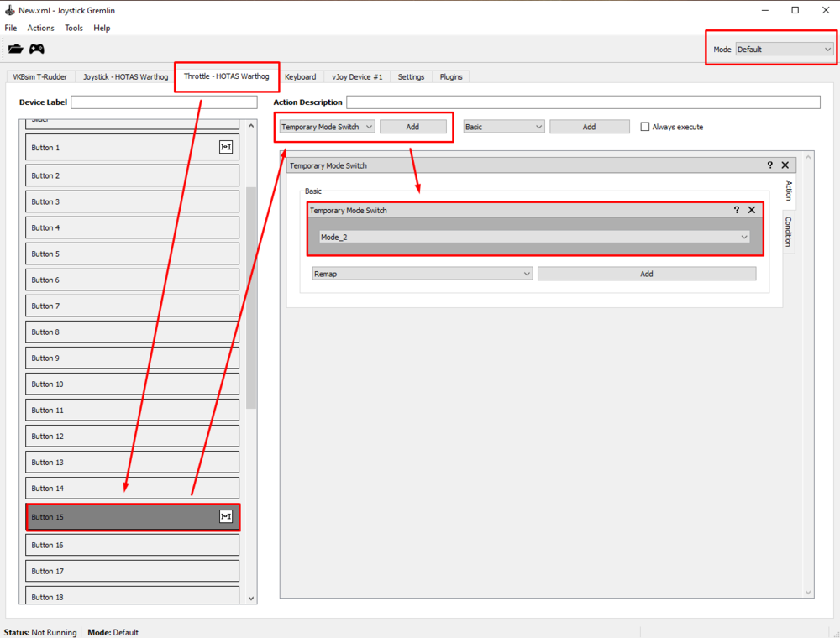Switch to Joystick - HOTAS Warthog tab

click(125, 77)
